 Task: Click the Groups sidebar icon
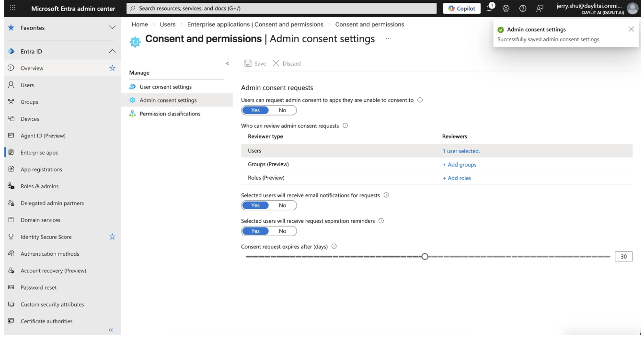tap(11, 102)
